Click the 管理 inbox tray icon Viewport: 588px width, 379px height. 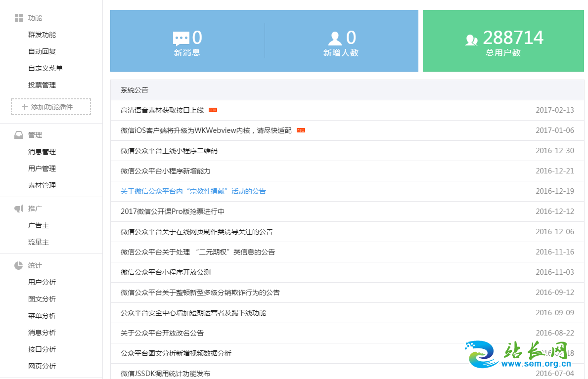click(x=19, y=135)
